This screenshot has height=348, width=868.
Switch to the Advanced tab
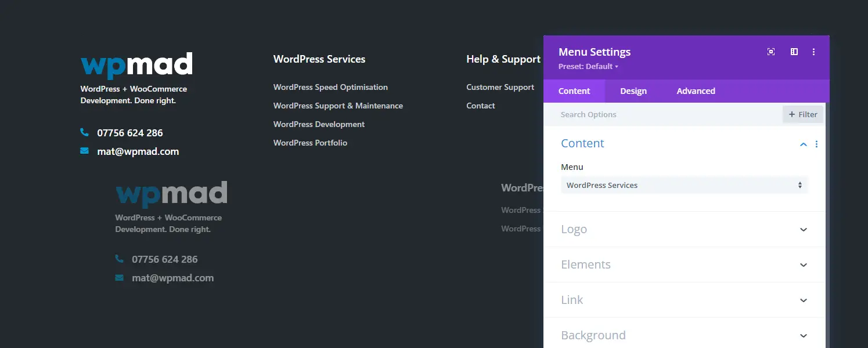point(696,91)
